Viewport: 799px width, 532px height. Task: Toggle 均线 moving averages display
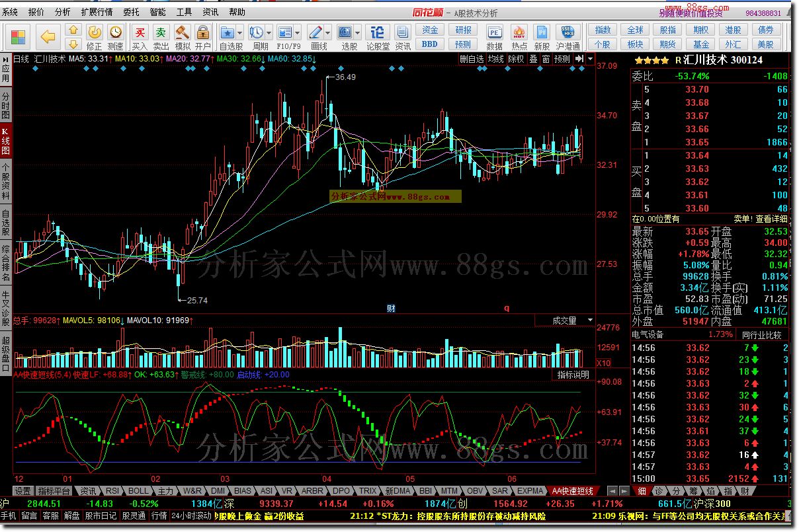[x=496, y=59]
